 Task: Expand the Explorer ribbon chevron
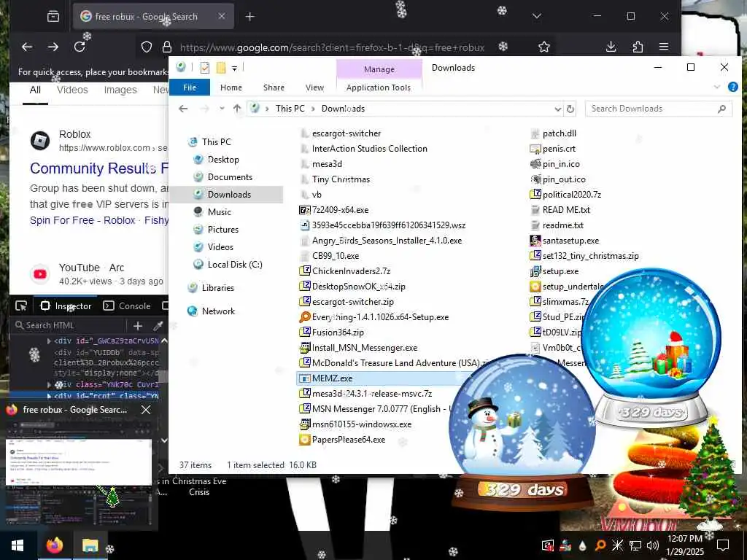[x=717, y=87]
